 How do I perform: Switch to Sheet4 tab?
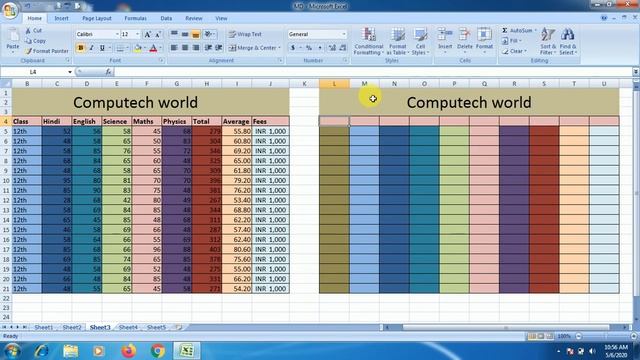(x=128, y=327)
